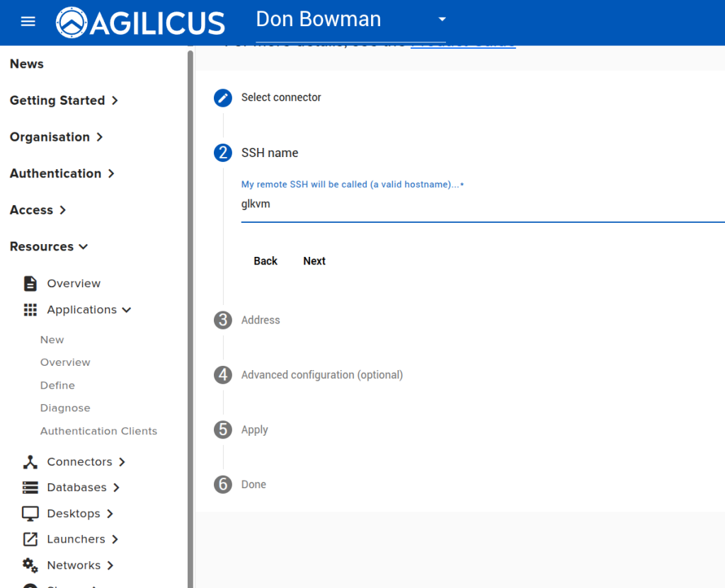725x588 pixels.
Task: Click the Connectors branch icon
Action: [x=30, y=462]
